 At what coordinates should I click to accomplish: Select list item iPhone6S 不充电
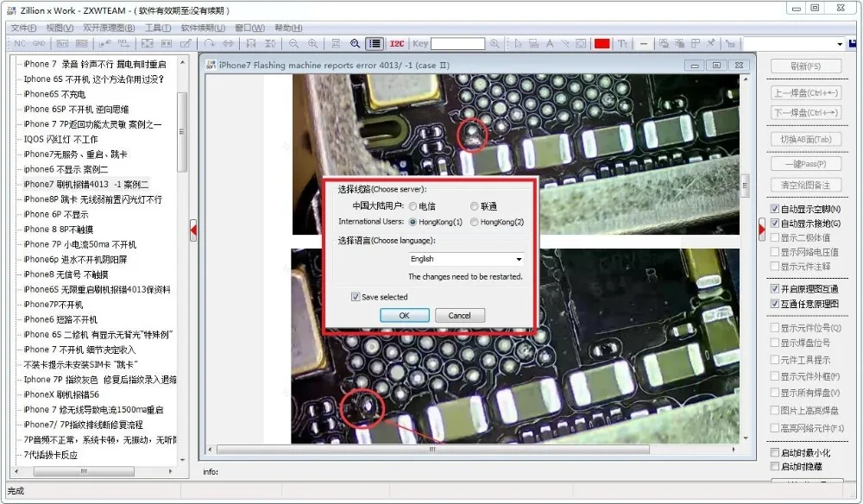[x=54, y=94]
